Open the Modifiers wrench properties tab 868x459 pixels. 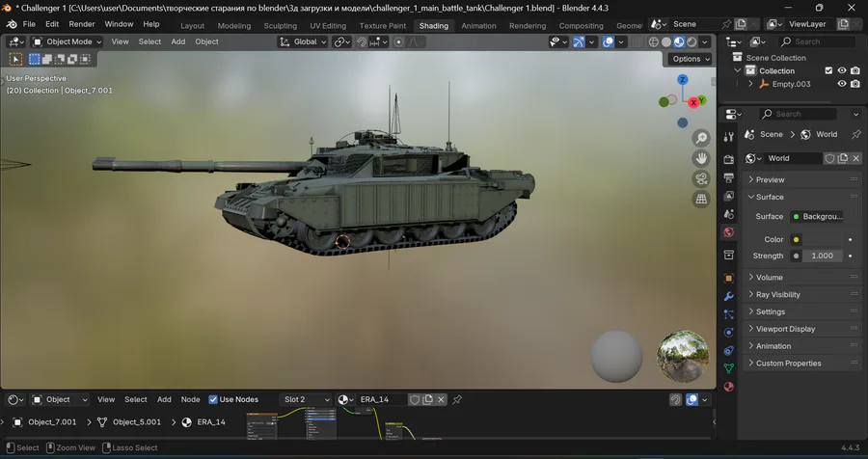tap(728, 296)
